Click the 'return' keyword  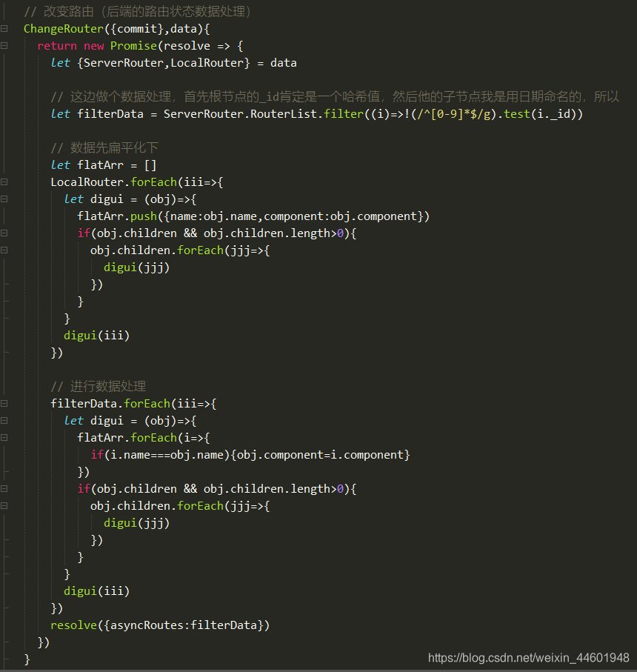click(x=57, y=46)
